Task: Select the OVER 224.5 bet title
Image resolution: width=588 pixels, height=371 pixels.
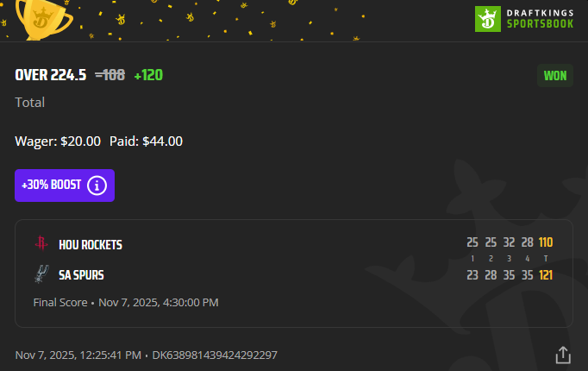Action: pos(51,75)
